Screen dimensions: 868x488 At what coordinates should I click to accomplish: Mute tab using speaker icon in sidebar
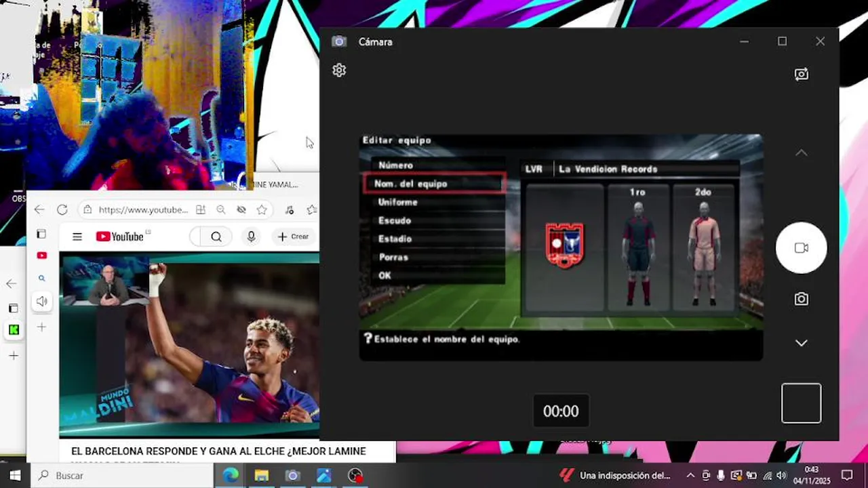[x=41, y=302]
